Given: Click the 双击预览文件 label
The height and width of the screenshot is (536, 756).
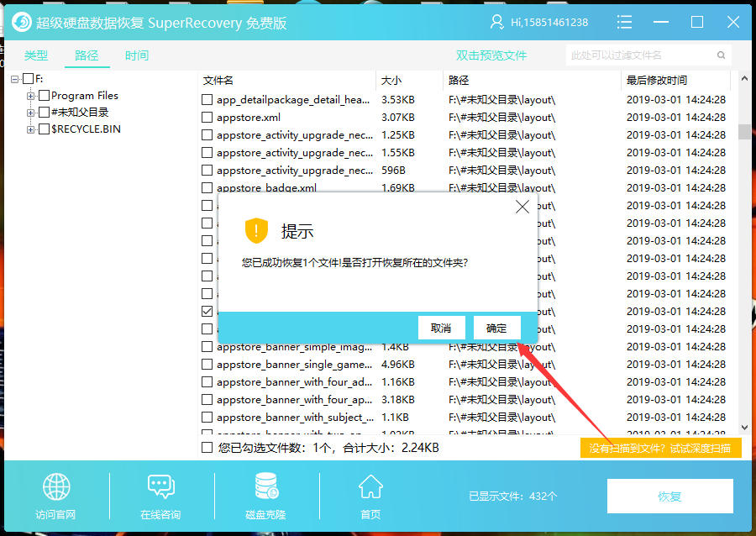Looking at the screenshot, I should pyautogui.click(x=491, y=55).
